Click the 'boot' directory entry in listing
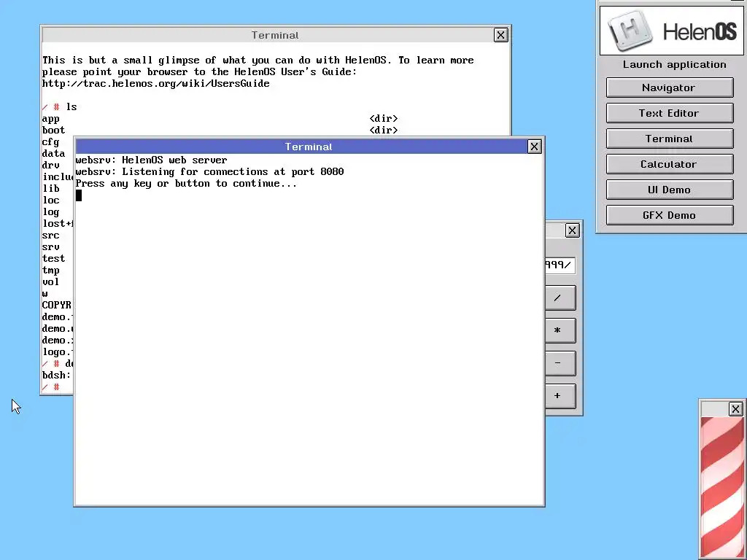This screenshot has width=747, height=560. (x=53, y=131)
